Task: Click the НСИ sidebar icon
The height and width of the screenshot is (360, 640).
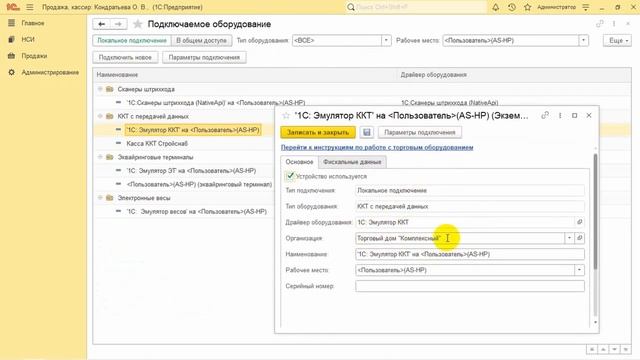Action: (x=11, y=39)
